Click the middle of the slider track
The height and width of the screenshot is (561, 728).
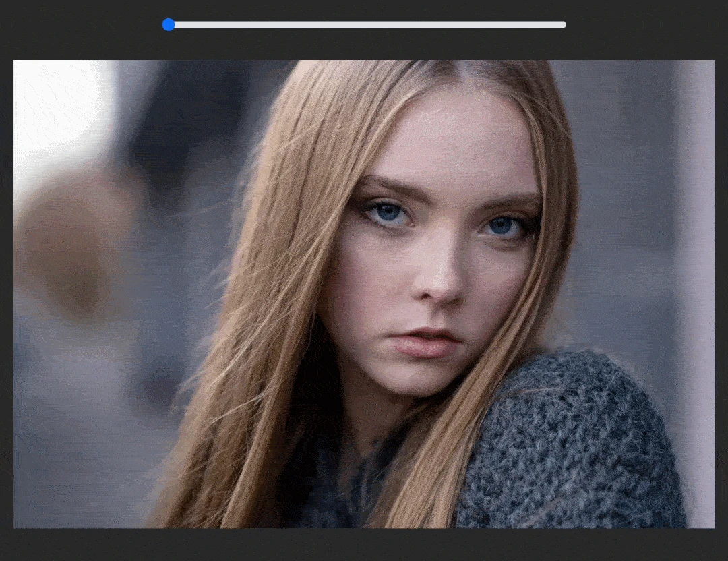[x=367, y=25]
